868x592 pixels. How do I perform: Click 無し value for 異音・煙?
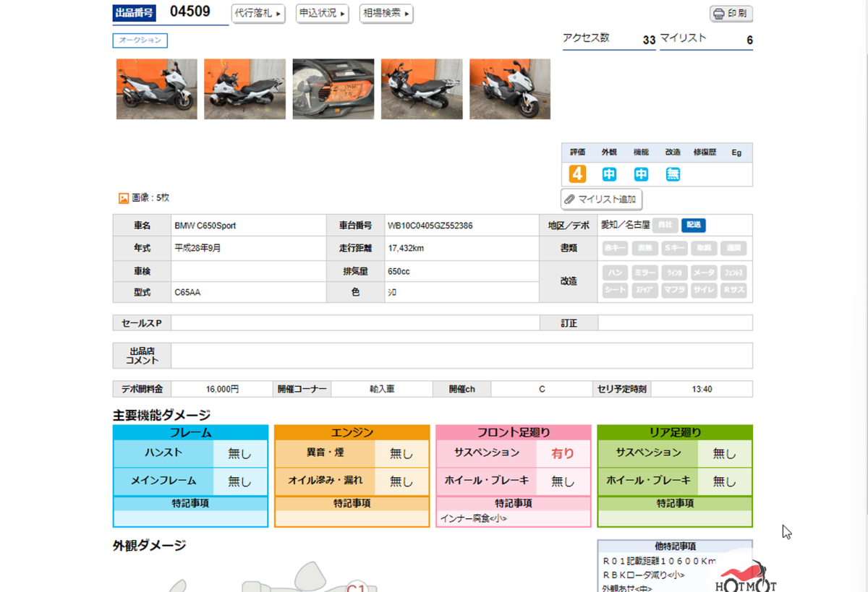point(401,453)
